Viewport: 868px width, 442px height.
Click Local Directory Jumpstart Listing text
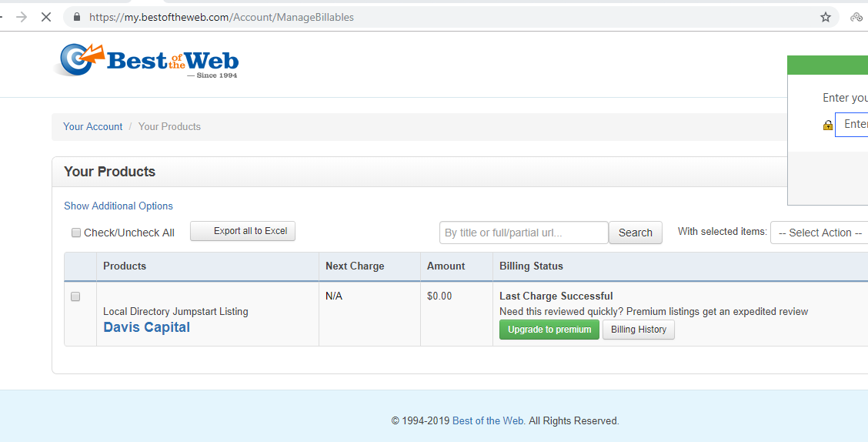click(x=175, y=312)
